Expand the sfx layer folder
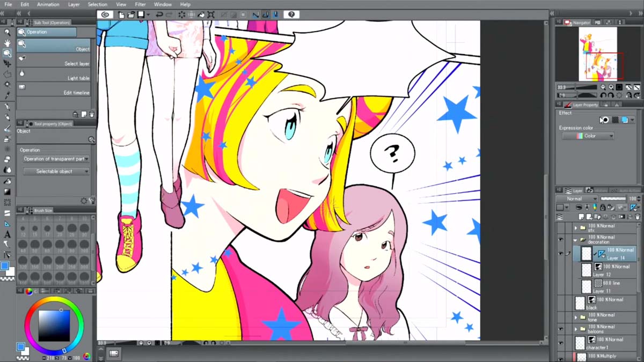 coord(575,227)
